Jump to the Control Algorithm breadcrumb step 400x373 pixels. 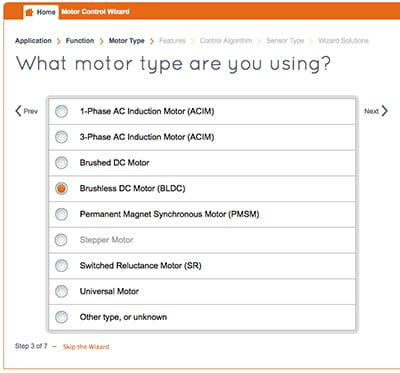(226, 41)
